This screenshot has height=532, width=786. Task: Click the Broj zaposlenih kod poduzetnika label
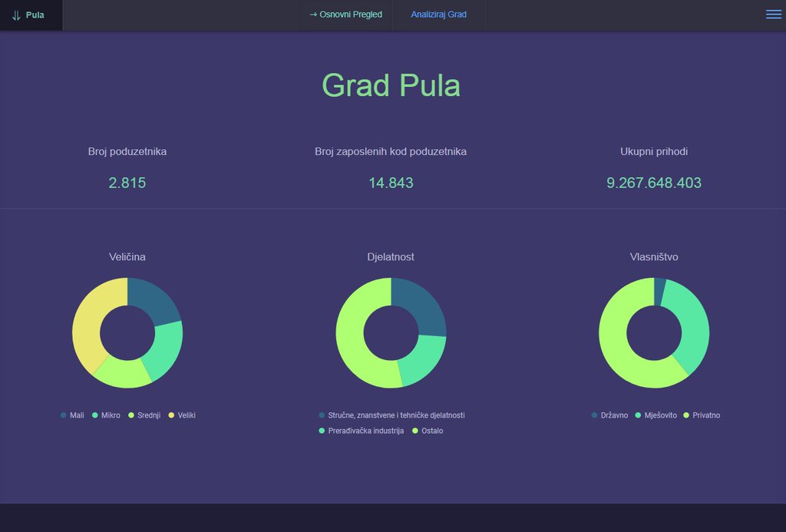click(x=391, y=151)
